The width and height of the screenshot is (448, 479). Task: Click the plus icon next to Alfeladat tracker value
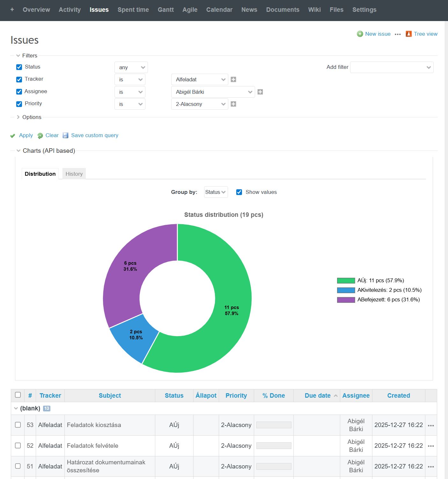(x=233, y=79)
